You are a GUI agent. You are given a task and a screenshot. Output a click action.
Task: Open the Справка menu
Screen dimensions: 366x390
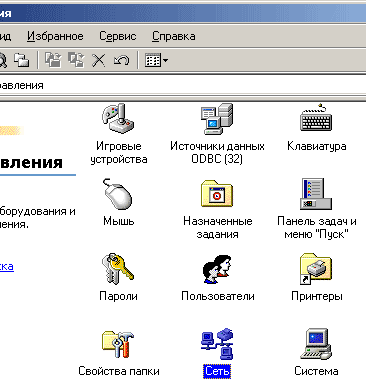tap(174, 36)
